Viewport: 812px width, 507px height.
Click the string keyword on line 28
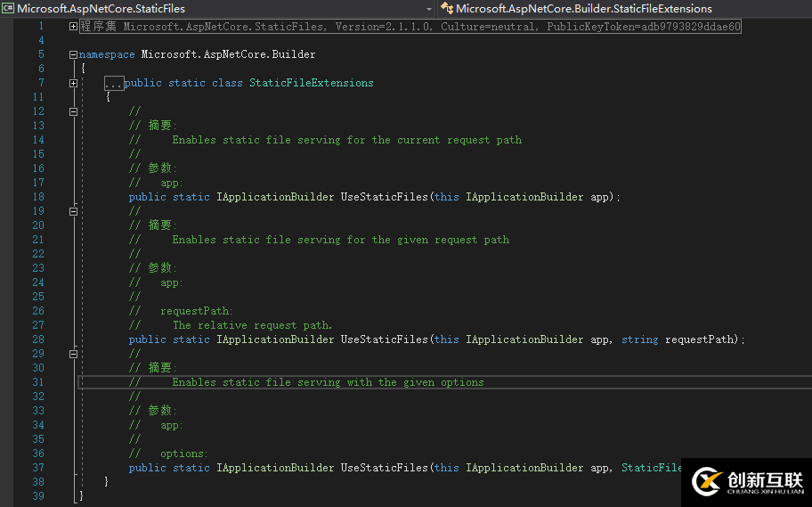coord(639,339)
